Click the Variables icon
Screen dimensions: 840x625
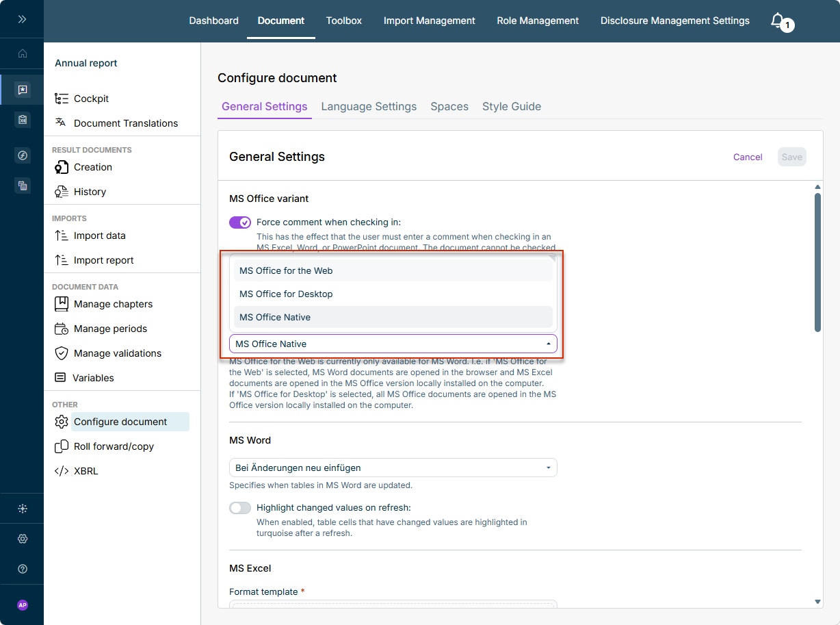(x=60, y=378)
